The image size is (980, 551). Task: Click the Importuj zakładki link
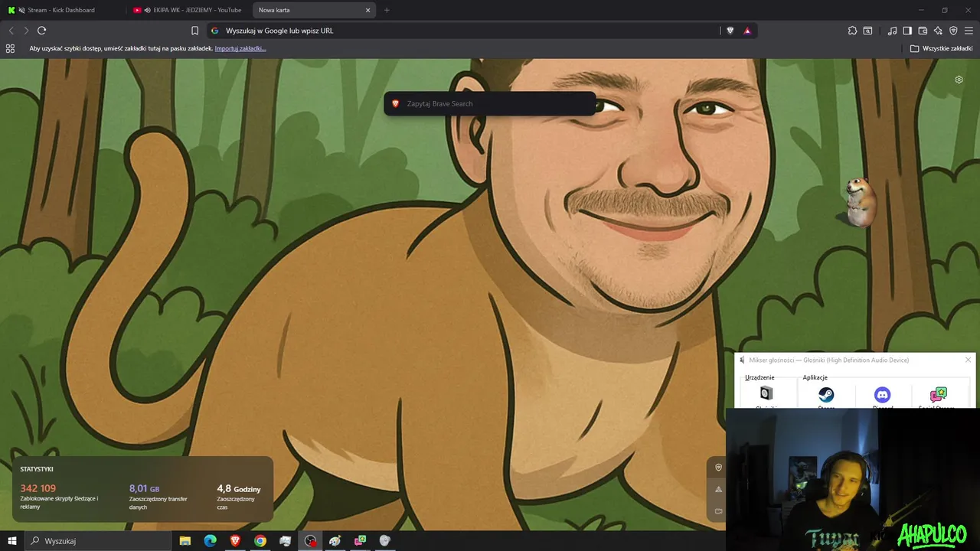tap(240, 48)
